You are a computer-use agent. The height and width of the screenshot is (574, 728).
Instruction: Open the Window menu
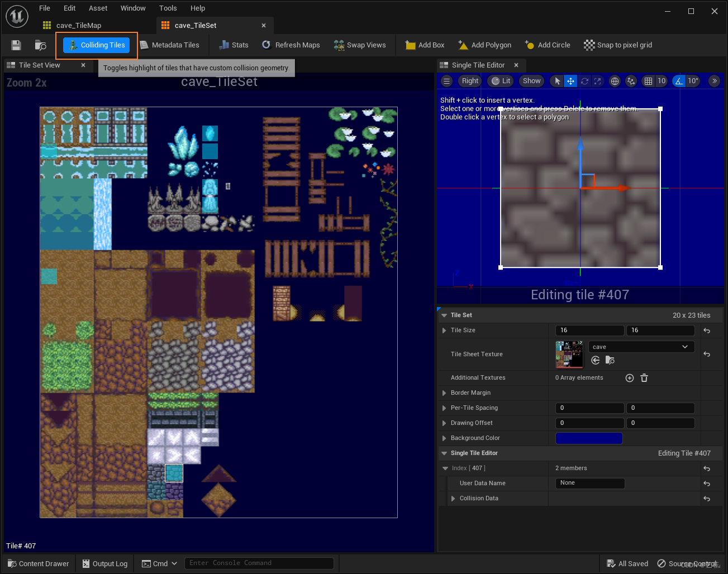coord(133,8)
